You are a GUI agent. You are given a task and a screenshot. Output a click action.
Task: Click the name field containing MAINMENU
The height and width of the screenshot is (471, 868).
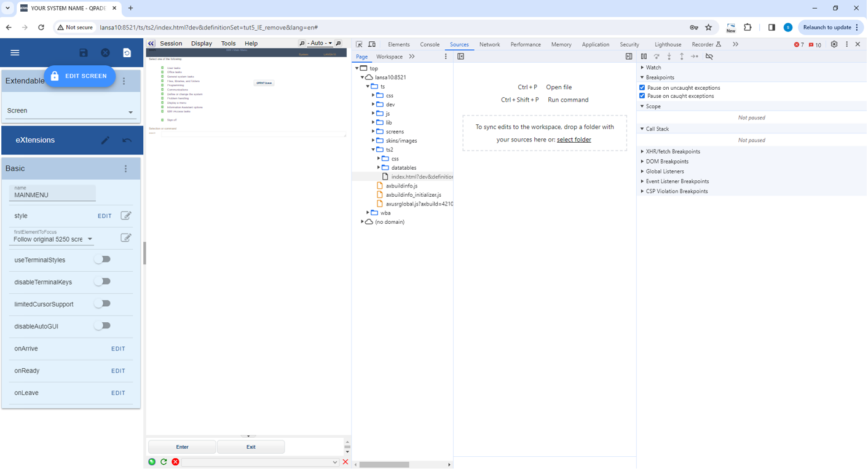52,195
